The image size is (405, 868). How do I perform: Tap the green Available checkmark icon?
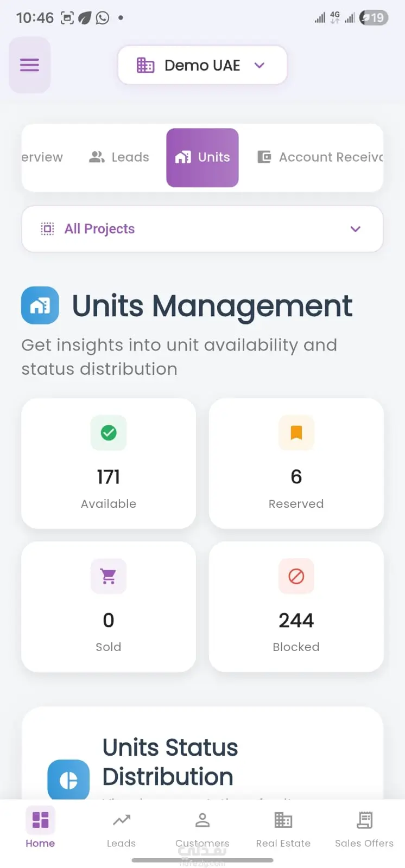click(x=109, y=433)
